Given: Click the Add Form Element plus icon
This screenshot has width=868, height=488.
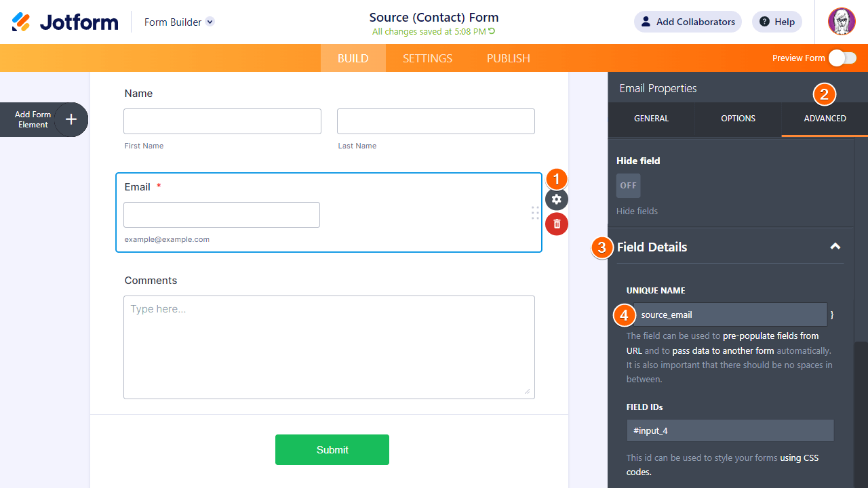Looking at the screenshot, I should (71, 120).
